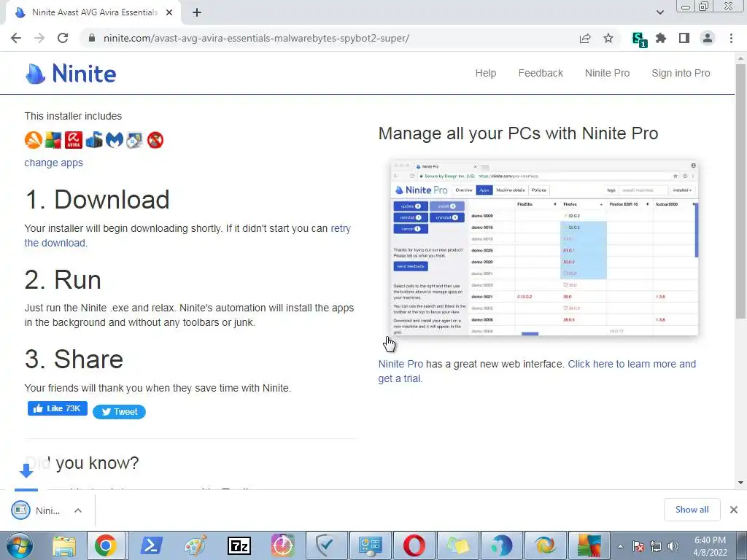
Task: Open Opera browser from taskbar
Action: [x=414, y=545]
